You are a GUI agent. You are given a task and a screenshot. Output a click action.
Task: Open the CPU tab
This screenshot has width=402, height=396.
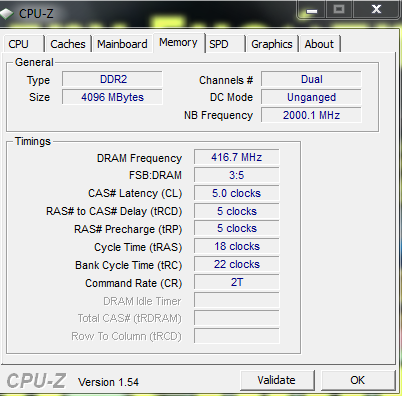[23, 44]
